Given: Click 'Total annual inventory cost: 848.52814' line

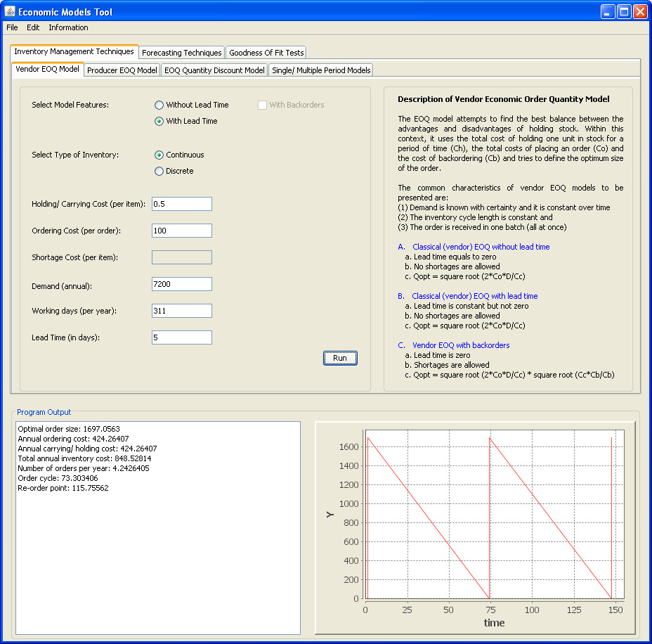Looking at the screenshot, I should (84, 458).
